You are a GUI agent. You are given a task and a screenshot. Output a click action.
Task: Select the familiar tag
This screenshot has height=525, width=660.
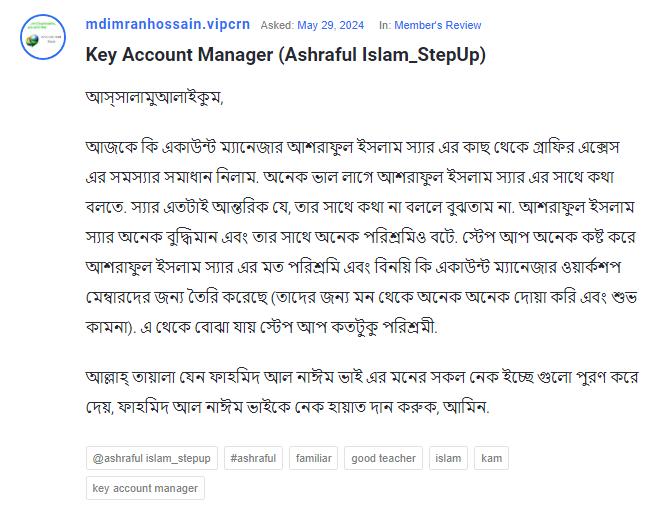click(x=313, y=458)
